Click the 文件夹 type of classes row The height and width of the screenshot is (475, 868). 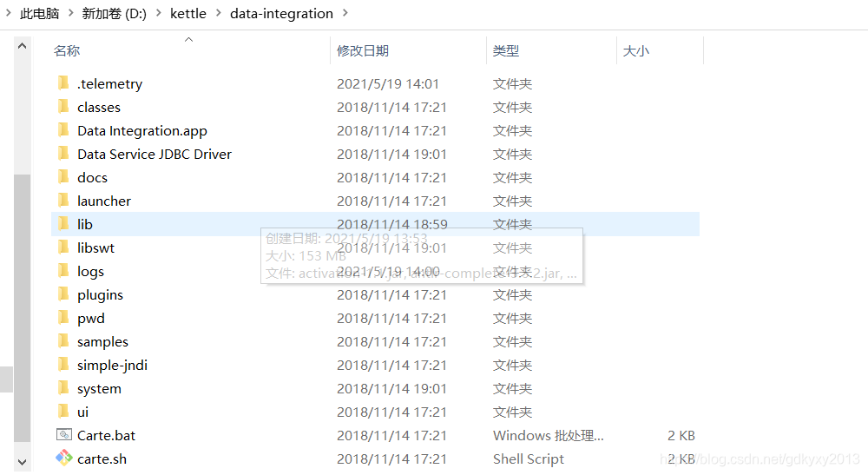point(513,107)
